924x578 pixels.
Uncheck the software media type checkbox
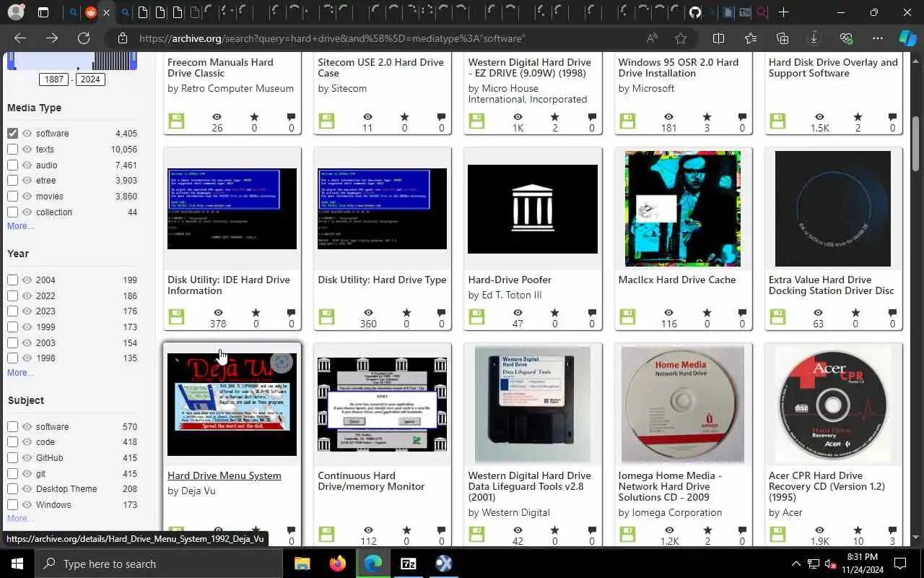tap(12, 133)
